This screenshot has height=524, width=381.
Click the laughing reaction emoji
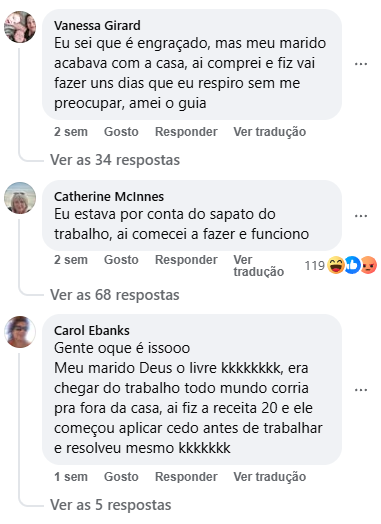click(x=336, y=265)
